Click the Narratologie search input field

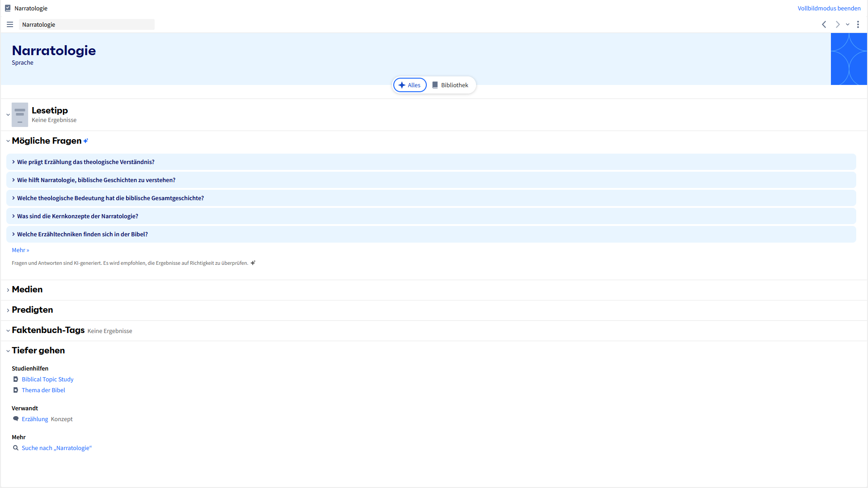coord(86,24)
